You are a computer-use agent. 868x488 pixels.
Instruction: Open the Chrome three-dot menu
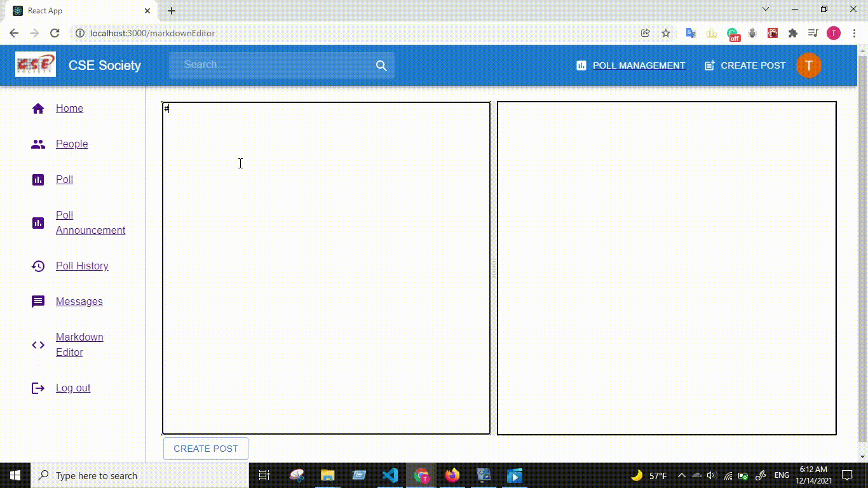click(853, 32)
